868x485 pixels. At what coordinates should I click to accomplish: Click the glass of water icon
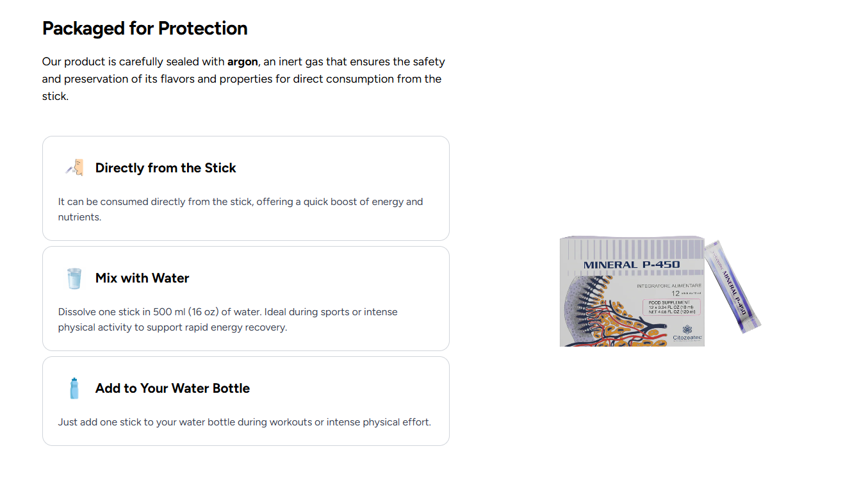pos(74,278)
